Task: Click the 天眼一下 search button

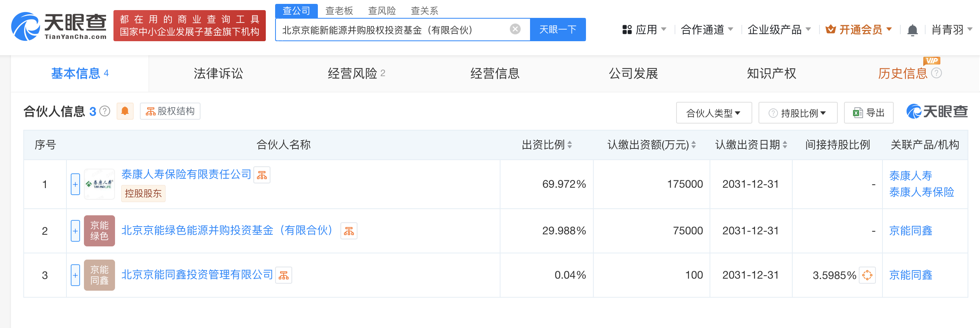Action: (558, 30)
